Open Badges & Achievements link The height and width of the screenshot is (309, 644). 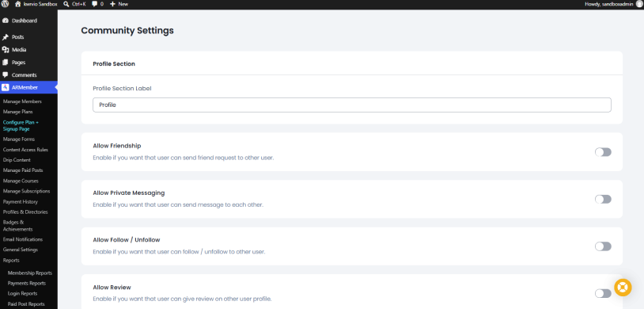point(17,226)
